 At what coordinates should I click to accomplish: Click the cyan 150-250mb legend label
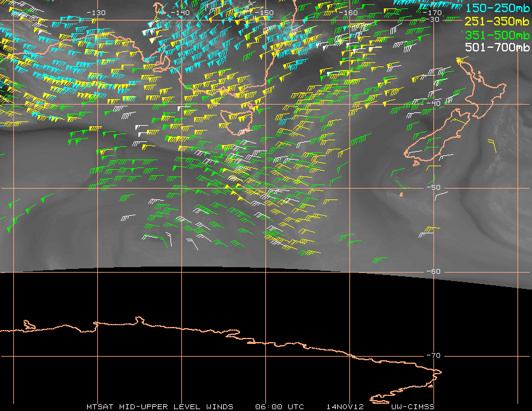pyautogui.click(x=496, y=7)
